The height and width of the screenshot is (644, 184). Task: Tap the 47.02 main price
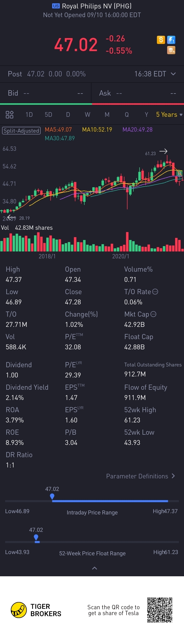coord(76,45)
